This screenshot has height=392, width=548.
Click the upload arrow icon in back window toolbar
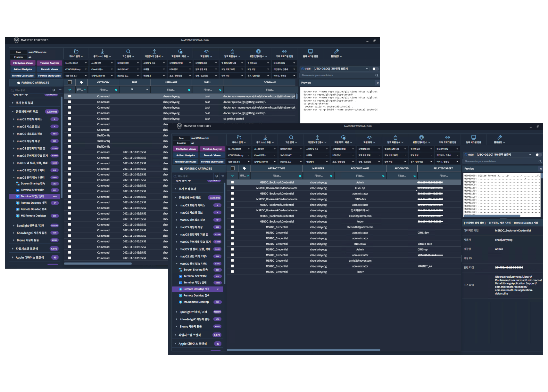click(154, 51)
